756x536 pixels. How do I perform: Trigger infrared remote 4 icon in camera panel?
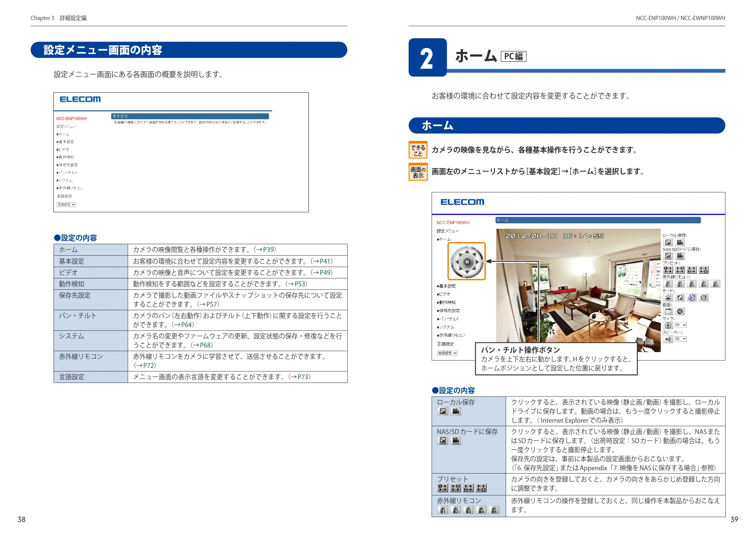(x=703, y=284)
